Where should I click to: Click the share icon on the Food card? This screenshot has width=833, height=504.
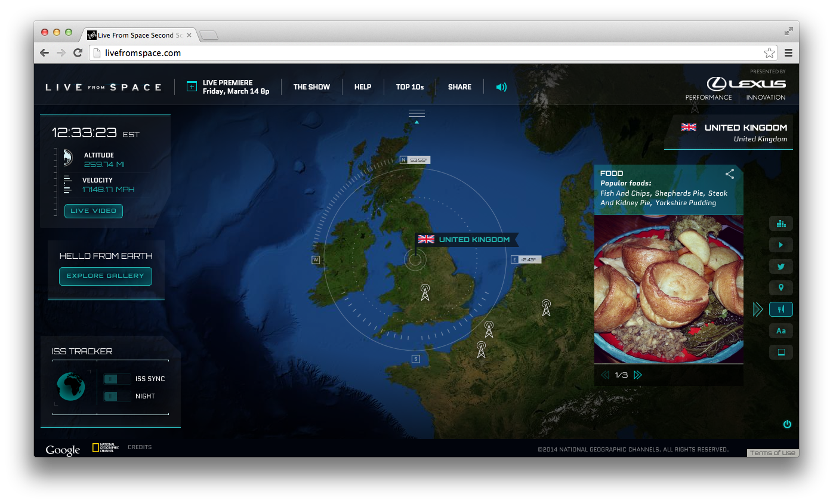(x=730, y=174)
